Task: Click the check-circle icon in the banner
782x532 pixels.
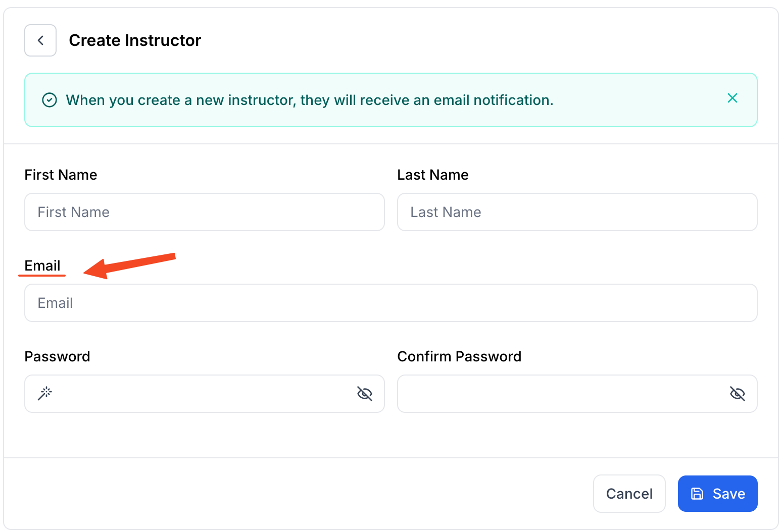Action: point(49,100)
